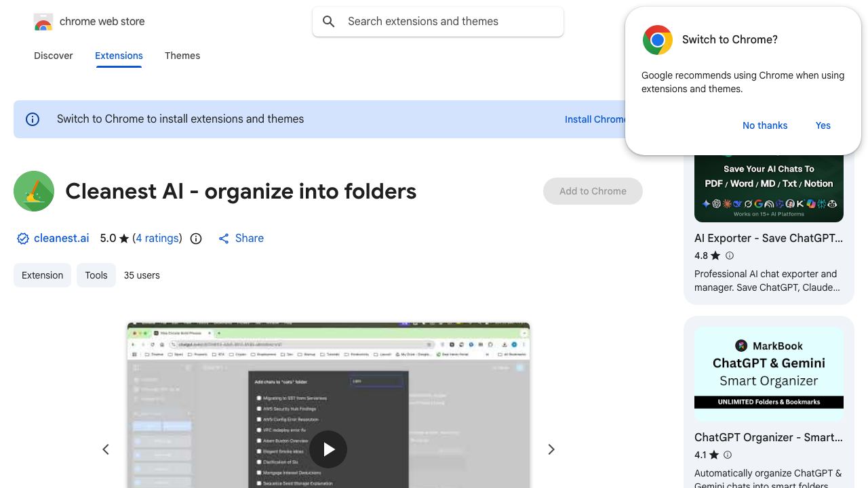Select the Tools category chip

click(x=96, y=275)
